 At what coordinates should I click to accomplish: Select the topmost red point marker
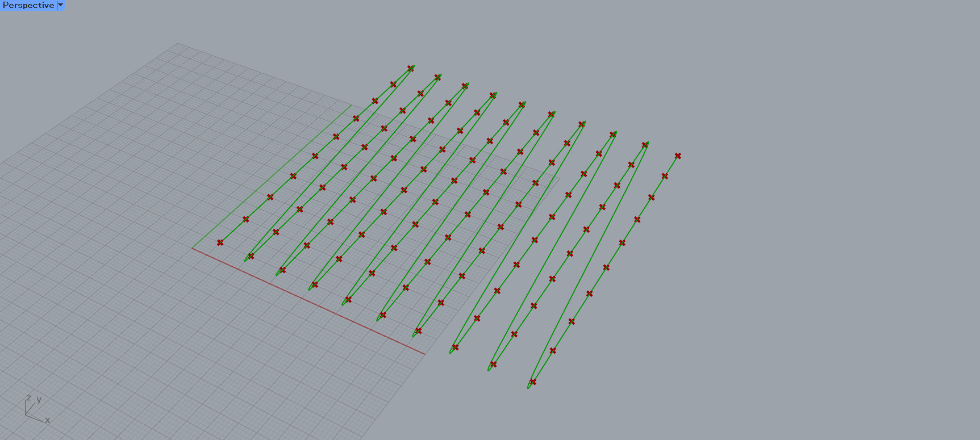[411, 68]
